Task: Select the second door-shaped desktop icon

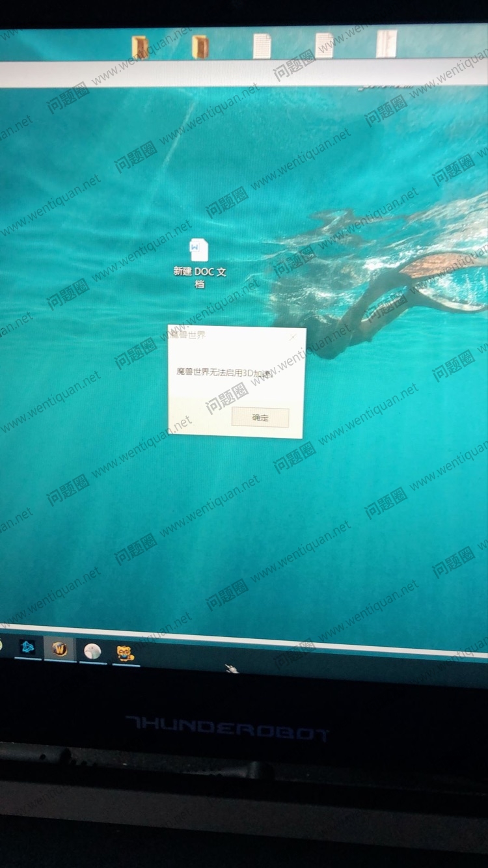Action: pos(200,47)
